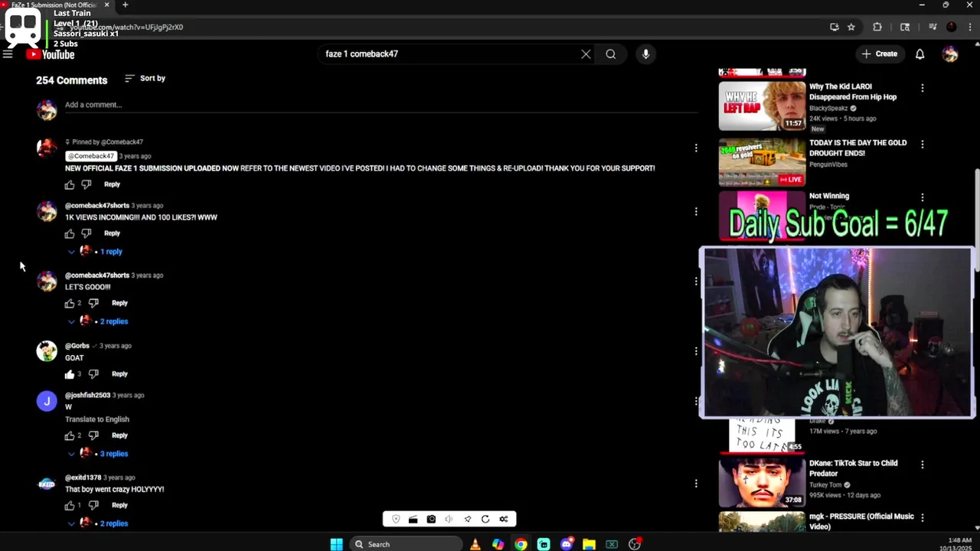Open @Gorbs channel name link
This screenshot has height=551, width=980.
click(x=77, y=346)
